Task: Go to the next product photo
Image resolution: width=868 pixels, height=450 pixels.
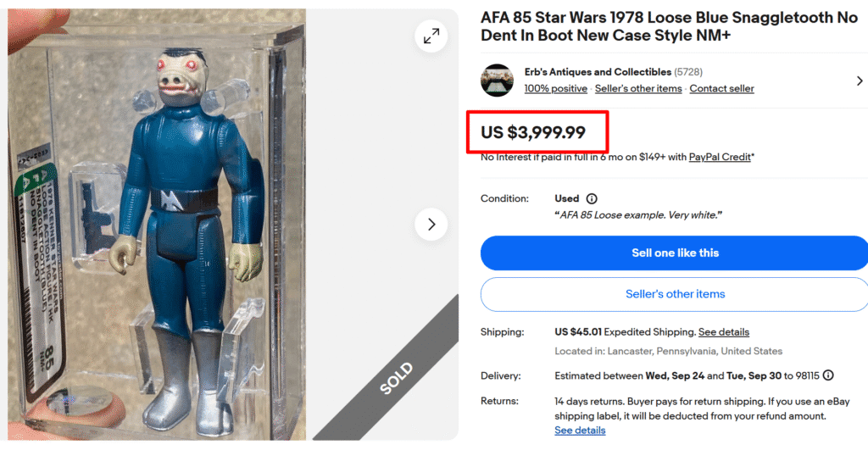Action: (x=431, y=225)
